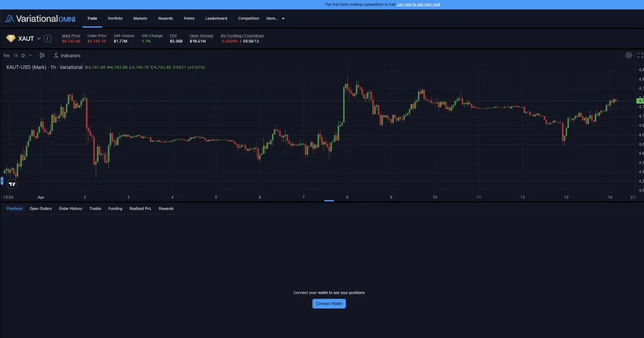Toggle fullscreen chart mode

tap(640, 55)
